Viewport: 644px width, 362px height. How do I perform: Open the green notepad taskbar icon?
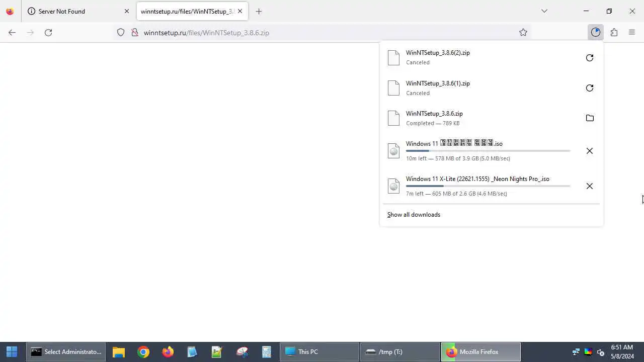pos(217,352)
